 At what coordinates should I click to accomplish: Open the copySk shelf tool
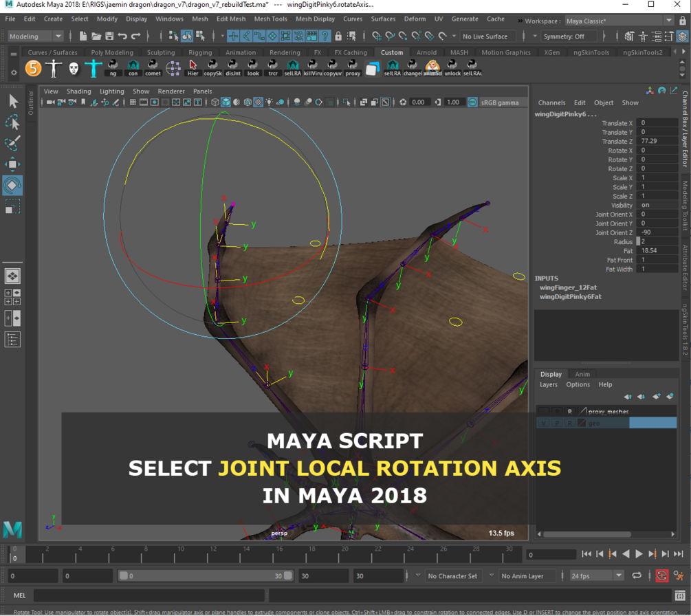pos(212,68)
